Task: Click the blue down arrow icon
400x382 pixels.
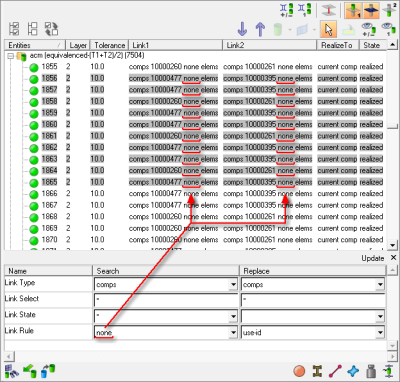Action: click(x=242, y=29)
